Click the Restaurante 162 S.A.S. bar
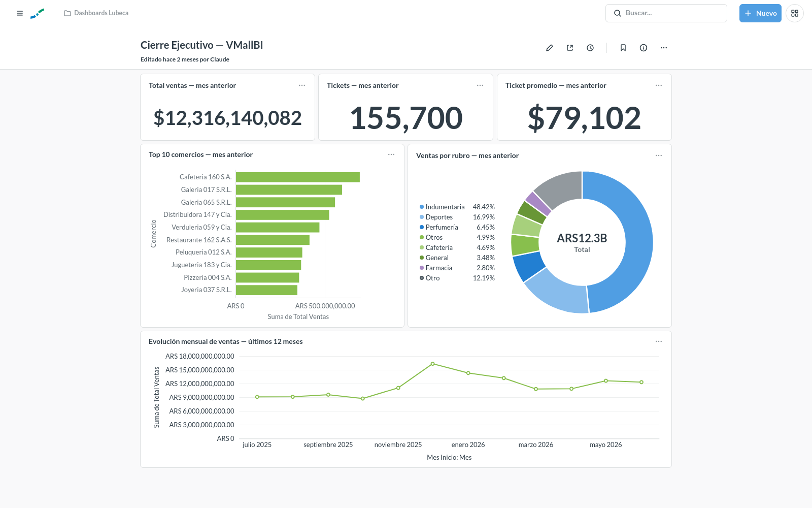Image resolution: width=812 pixels, height=508 pixels. pyautogui.click(x=273, y=240)
